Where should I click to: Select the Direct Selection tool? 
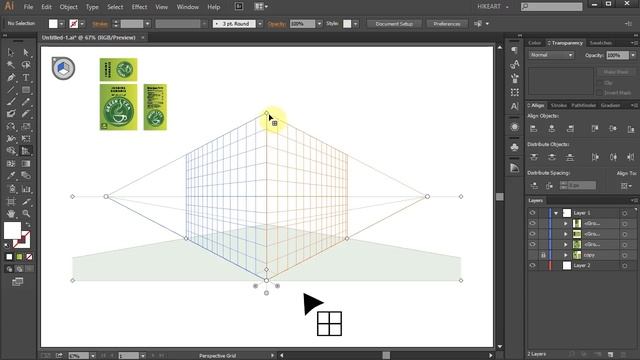26,52
